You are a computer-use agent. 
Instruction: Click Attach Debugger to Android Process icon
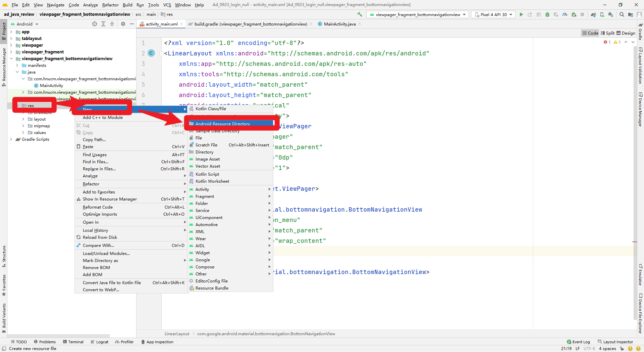(x=574, y=14)
